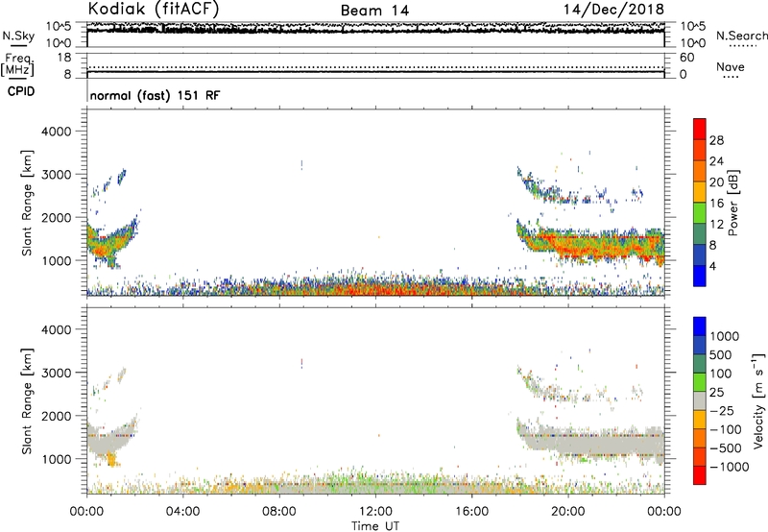Image resolution: width=768 pixels, height=532 pixels.
Task: Click the '100' tick on Velocity color bar
Action: 721,374
